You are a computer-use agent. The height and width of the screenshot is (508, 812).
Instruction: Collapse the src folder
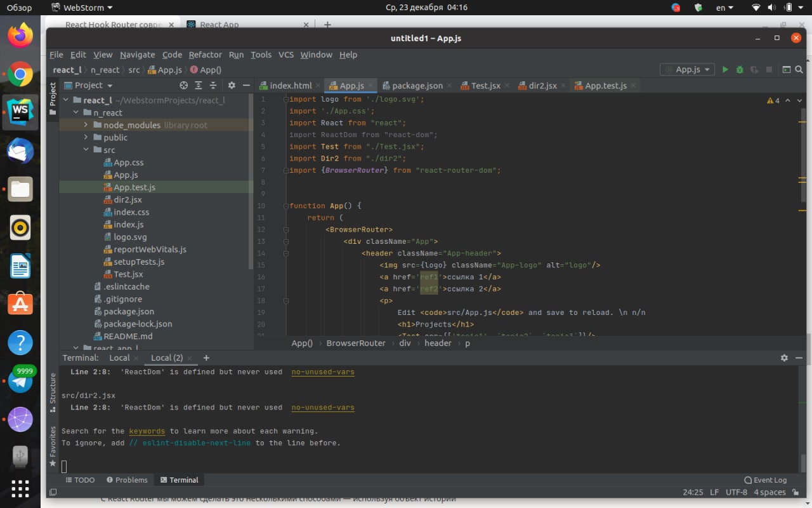(x=86, y=150)
